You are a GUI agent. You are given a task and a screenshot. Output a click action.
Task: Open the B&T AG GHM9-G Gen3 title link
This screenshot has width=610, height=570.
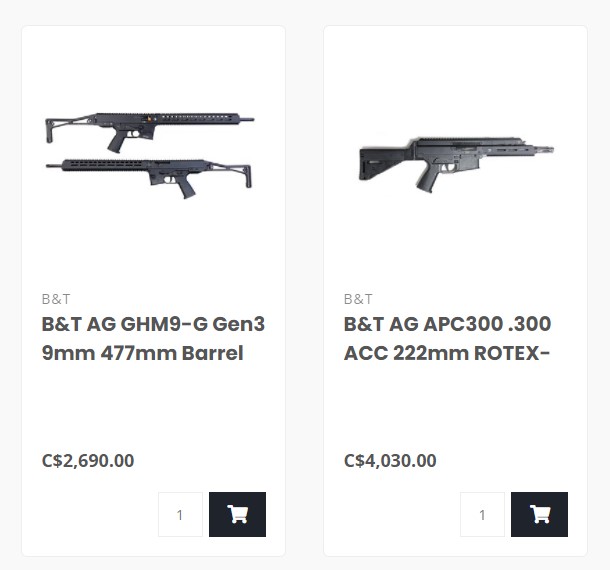click(153, 325)
